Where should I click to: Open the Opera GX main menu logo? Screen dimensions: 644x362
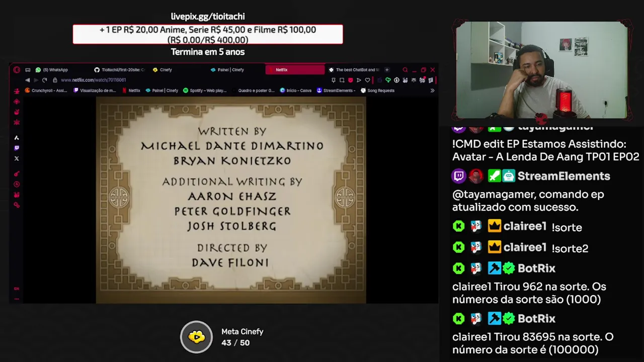point(17,70)
